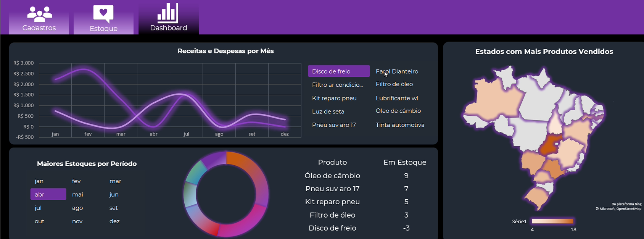
Task: Click the Série1 gradient legend bar
Action: point(552,221)
